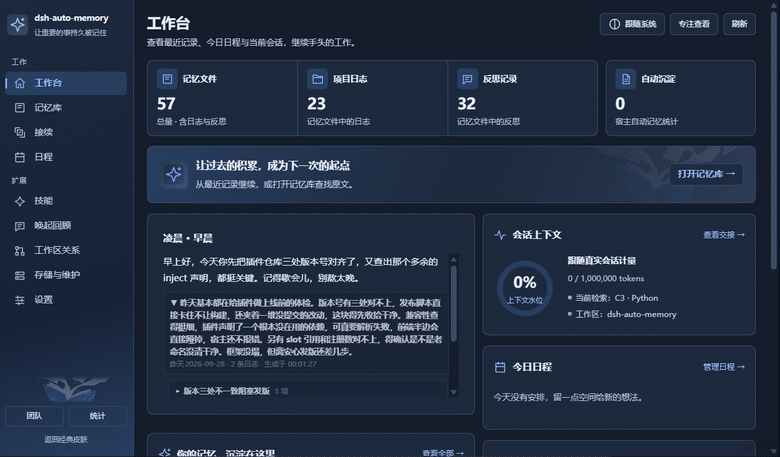Image resolution: width=780 pixels, height=457 pixels.
Task: Click the 接续 copy icon
Action: tap(20, 132)
